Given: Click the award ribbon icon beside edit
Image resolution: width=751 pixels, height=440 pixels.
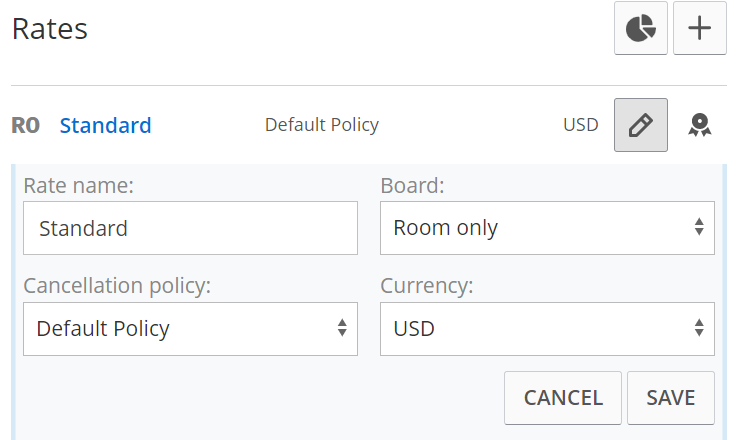Looking at the screenshot, I should pos(700,125).
